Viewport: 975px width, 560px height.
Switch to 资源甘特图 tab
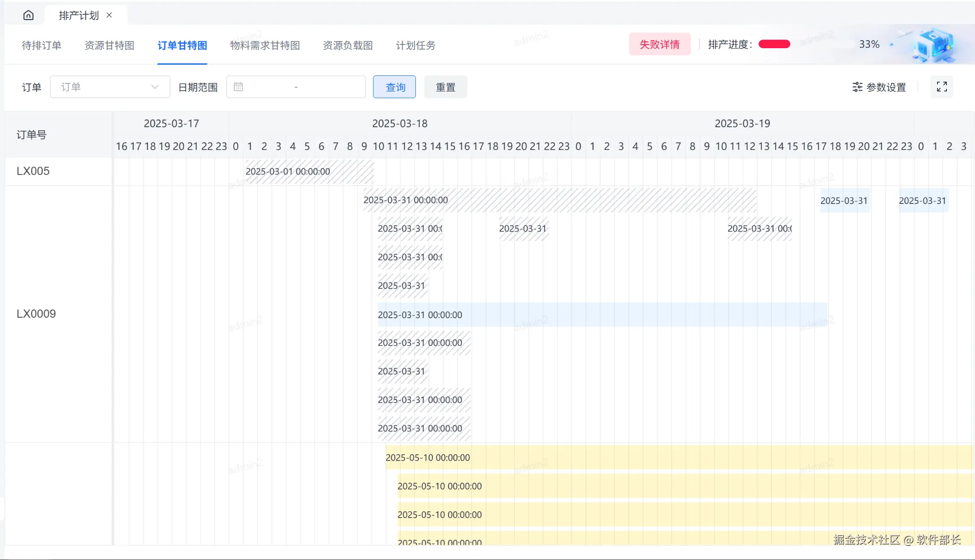109,46
